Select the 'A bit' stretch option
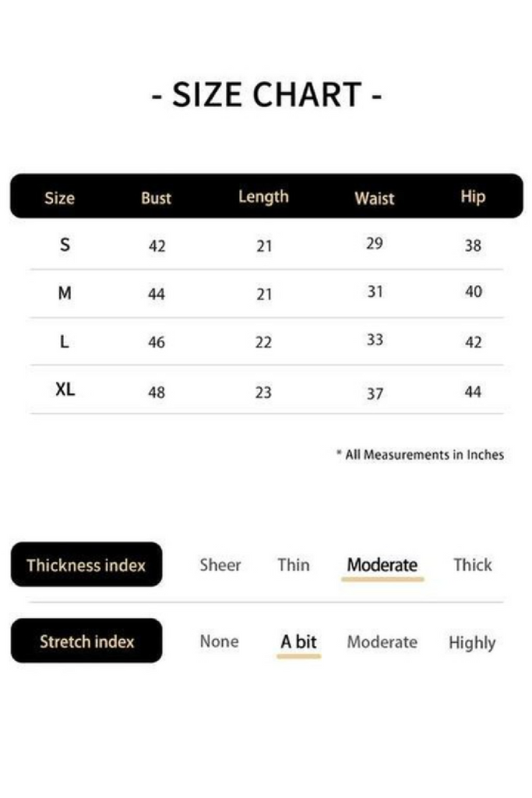The height and width of the screenshot is (798, 532). [298, 642]
